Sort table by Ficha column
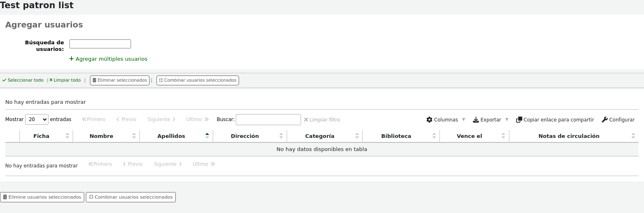This screenshot has width=644, height=213. 41,136
